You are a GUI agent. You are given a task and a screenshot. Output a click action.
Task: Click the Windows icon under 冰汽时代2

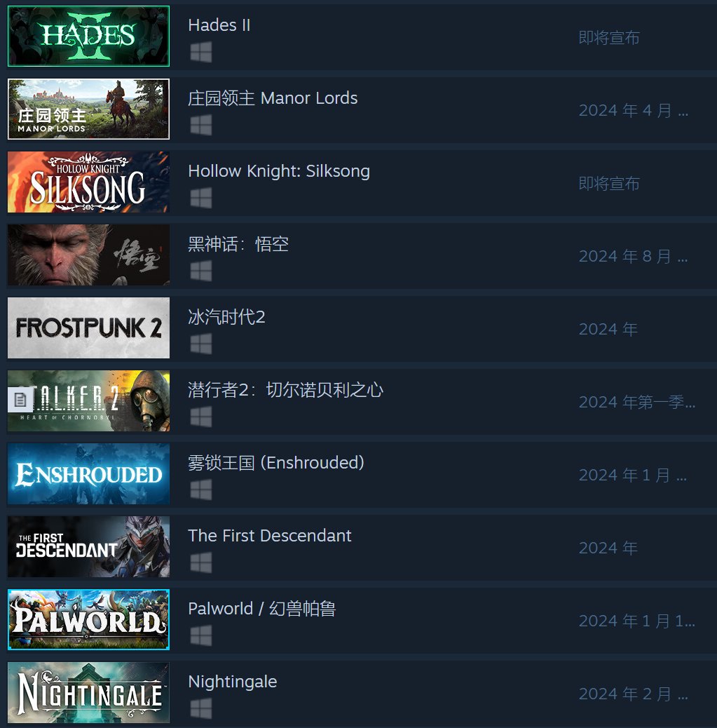(x=201, y=344)
